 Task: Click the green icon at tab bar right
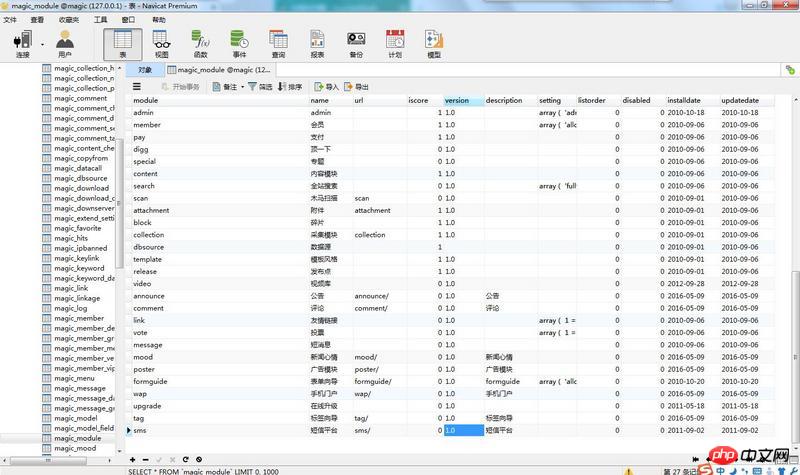pos(790,70)
